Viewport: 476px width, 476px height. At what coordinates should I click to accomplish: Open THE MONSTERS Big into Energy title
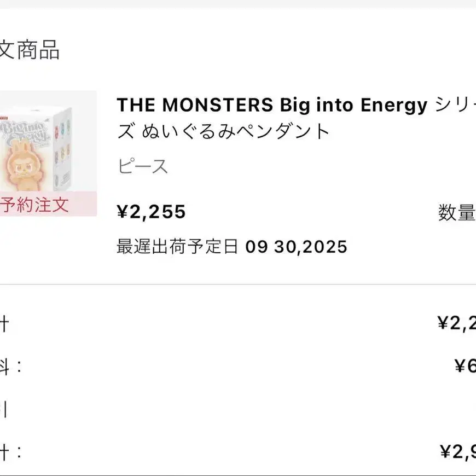(272, 105)
